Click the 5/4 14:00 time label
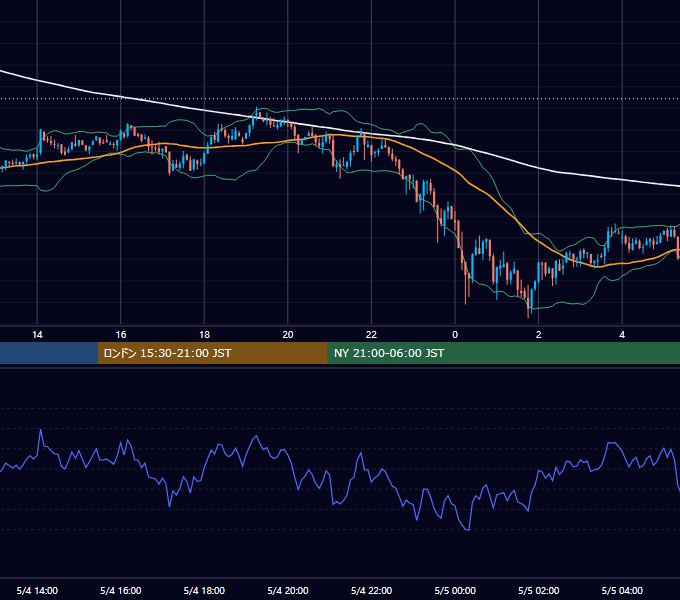 pos(37,590)
